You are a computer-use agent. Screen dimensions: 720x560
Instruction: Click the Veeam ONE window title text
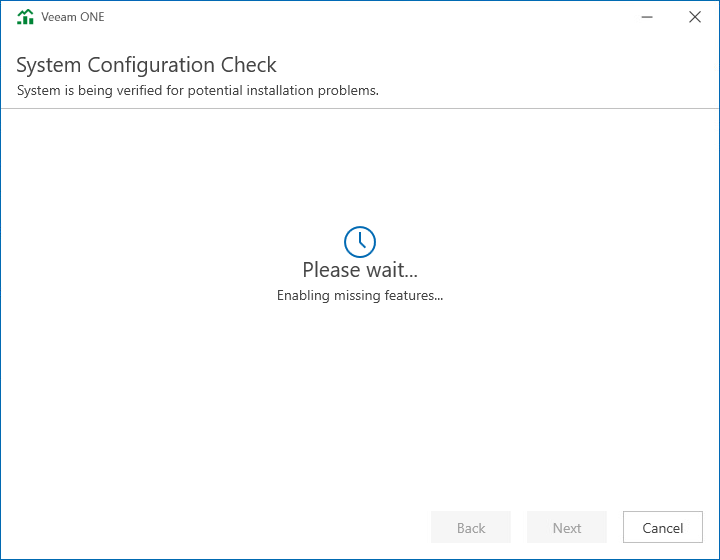pyautogui.click(x=73, y=17)
